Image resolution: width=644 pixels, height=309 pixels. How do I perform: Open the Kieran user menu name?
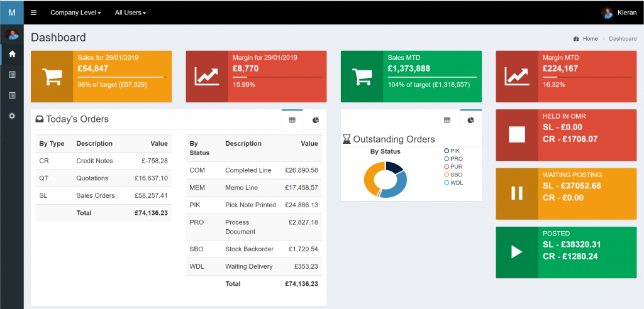coord(627,13)
